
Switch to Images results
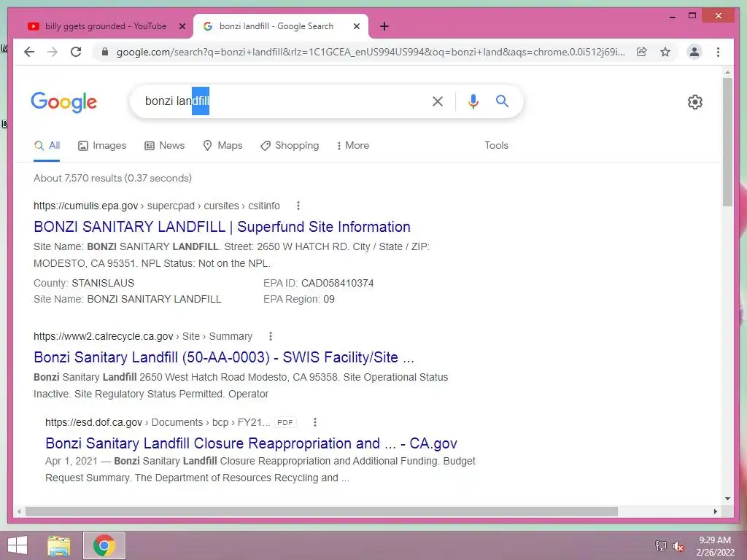tap(102, 146)
